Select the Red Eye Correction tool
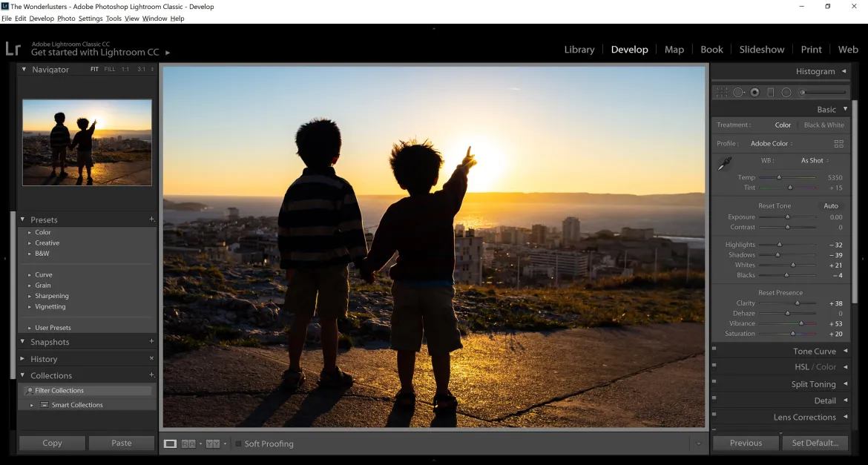The height and width of the screenshot is (465, 868). click(x=754, y=91)
